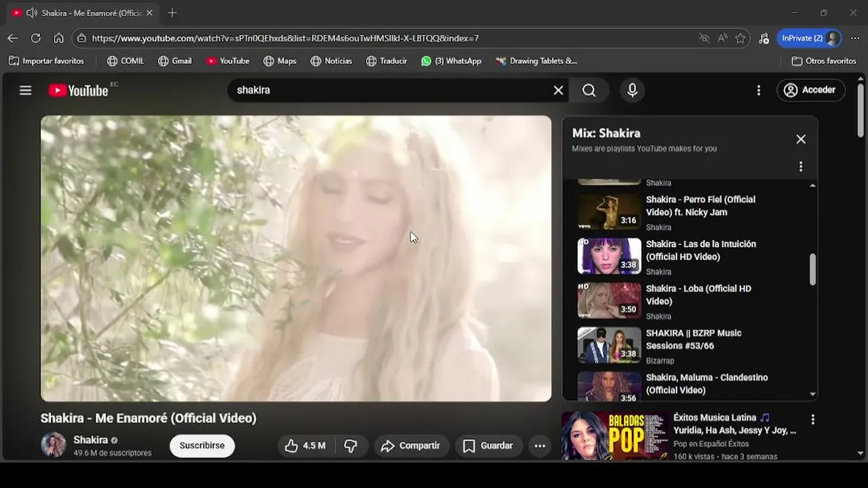View site information lock icon
This screenshot has width=868, height=488.
[81, 38]
